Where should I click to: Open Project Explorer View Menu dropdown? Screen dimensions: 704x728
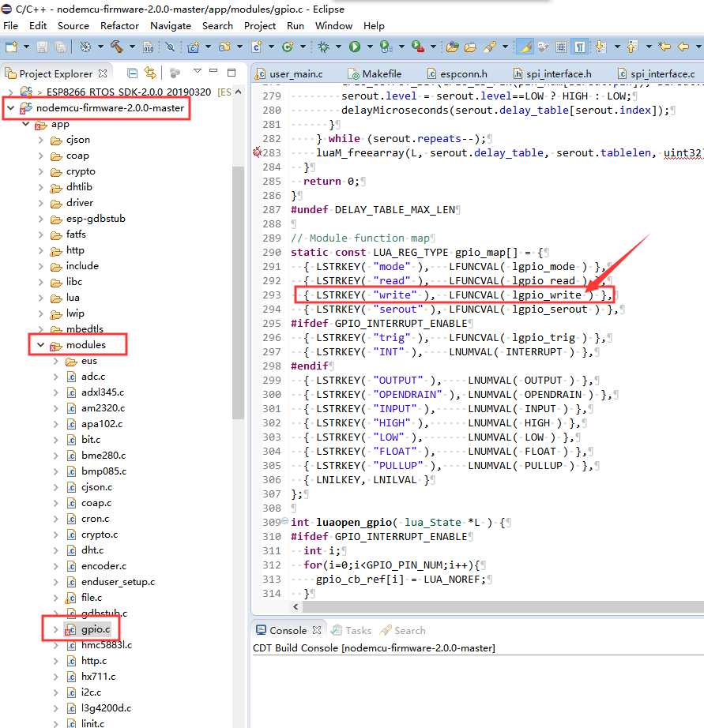click(197, 73)
